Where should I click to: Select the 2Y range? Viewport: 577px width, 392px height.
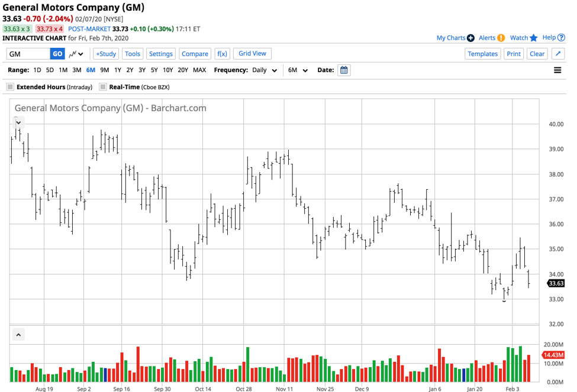click(x=130, y=70)
